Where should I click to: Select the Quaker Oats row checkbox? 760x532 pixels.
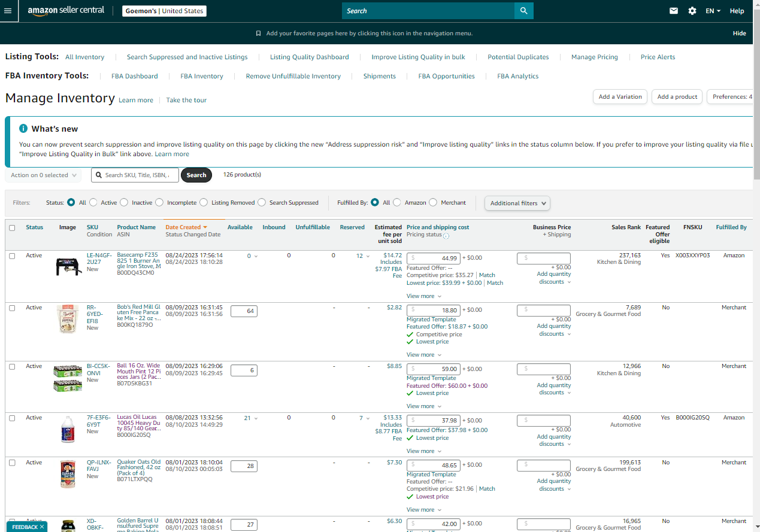point(12,463)
